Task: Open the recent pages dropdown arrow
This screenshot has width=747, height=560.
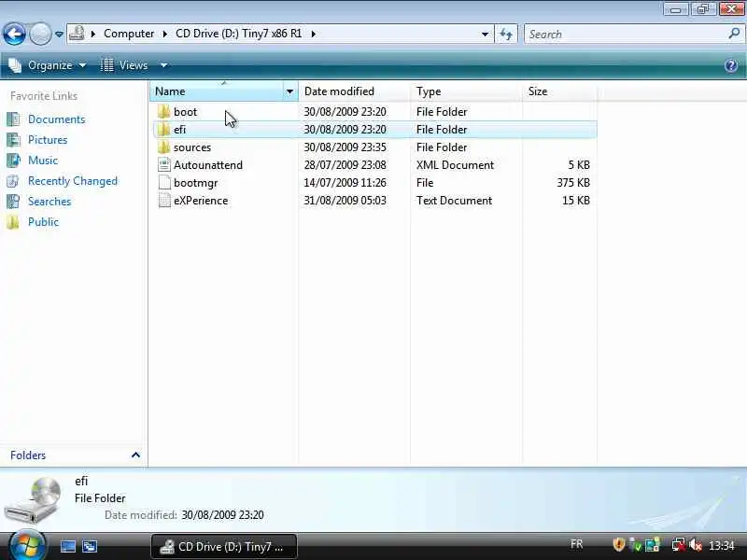Action: [x=59, y=35]
